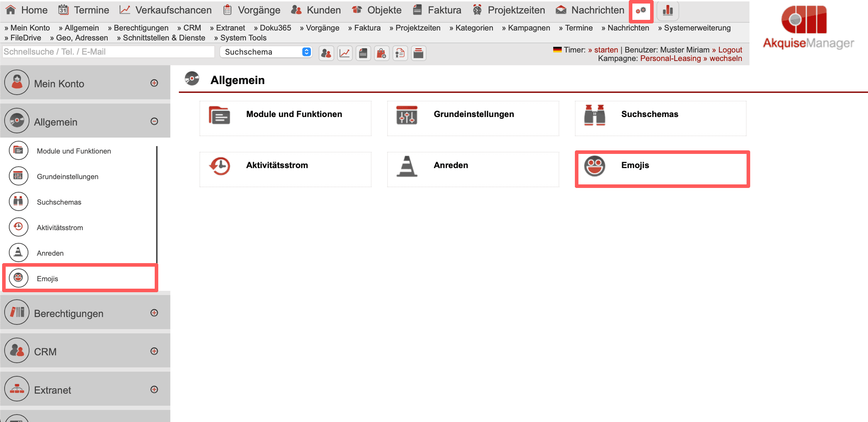Click the Schnellsuche search field
Screen dimensions: 868x422
point(108,52)
